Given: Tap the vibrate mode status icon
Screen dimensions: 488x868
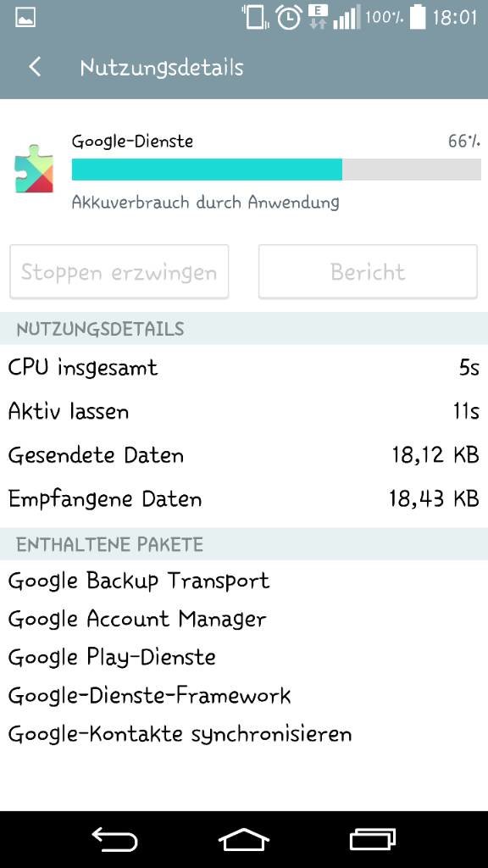Looking at the screenshot, I should (x=254, y=17).
